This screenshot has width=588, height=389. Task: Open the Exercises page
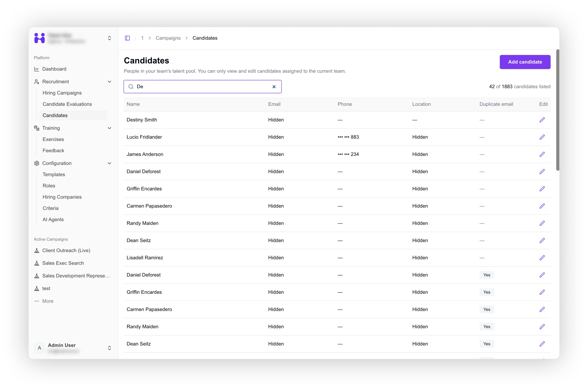click(x=53, y=139)
